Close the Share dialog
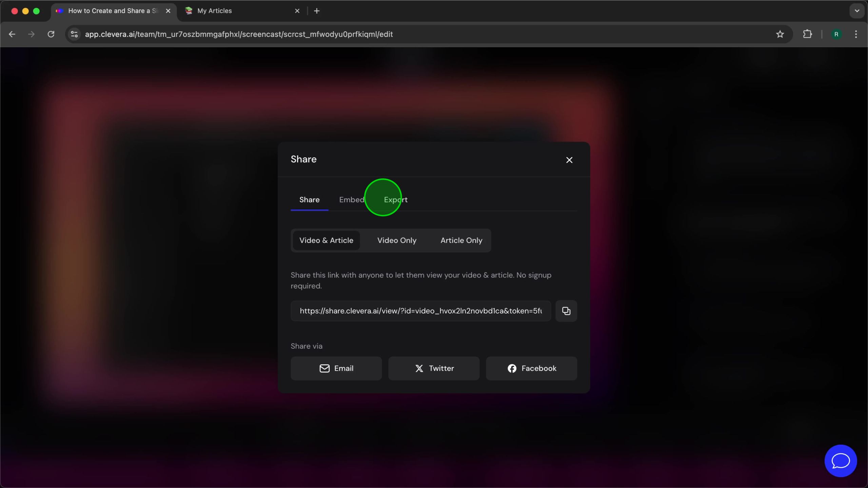The image size is (868, 488). tap(569, 160)
